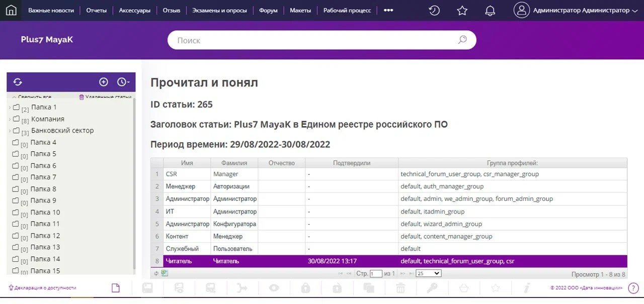The width and height of the screenshot is (644, 304).
Task: Click the greyed star icon in bottom toolbar
Action: pos(495,288)
